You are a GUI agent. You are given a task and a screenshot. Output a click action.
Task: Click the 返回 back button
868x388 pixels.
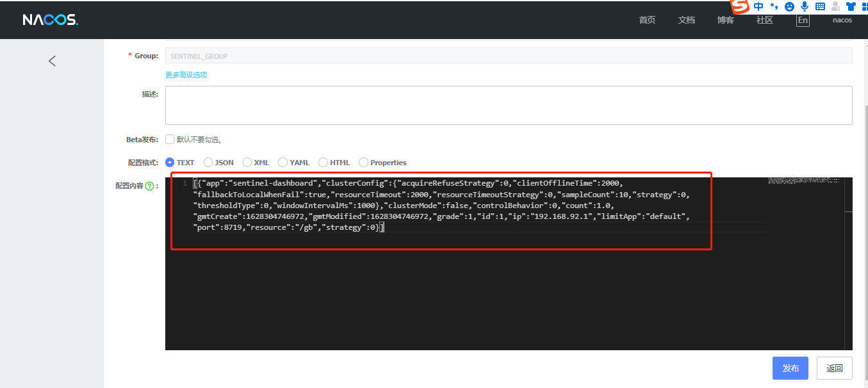pyautogui.click(x=835, y=368)
